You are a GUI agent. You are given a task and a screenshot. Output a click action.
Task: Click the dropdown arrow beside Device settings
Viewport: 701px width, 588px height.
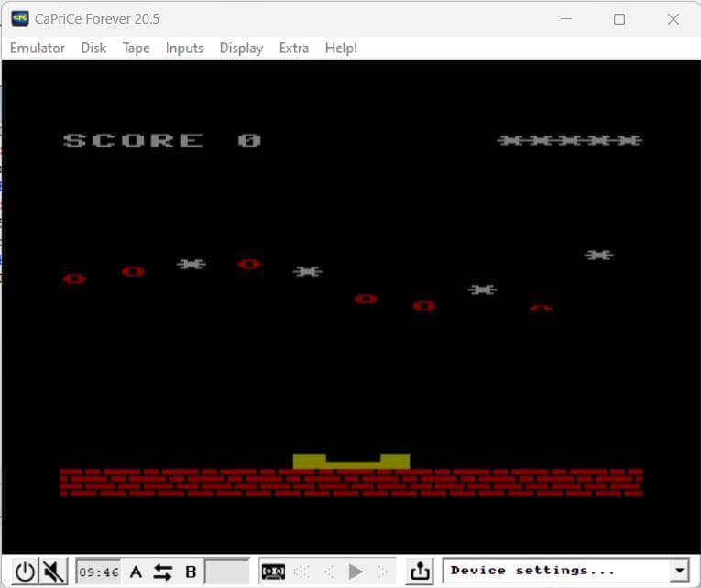click(680, 571)
